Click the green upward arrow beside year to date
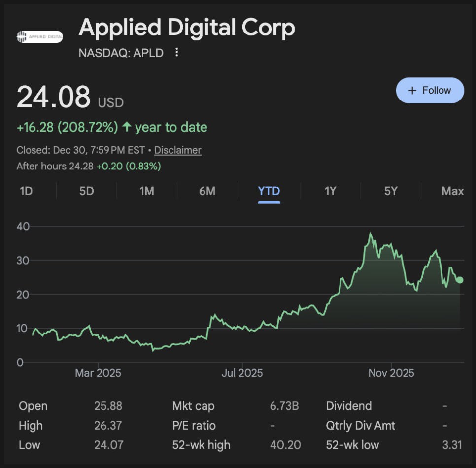 (x=127, y=127)
